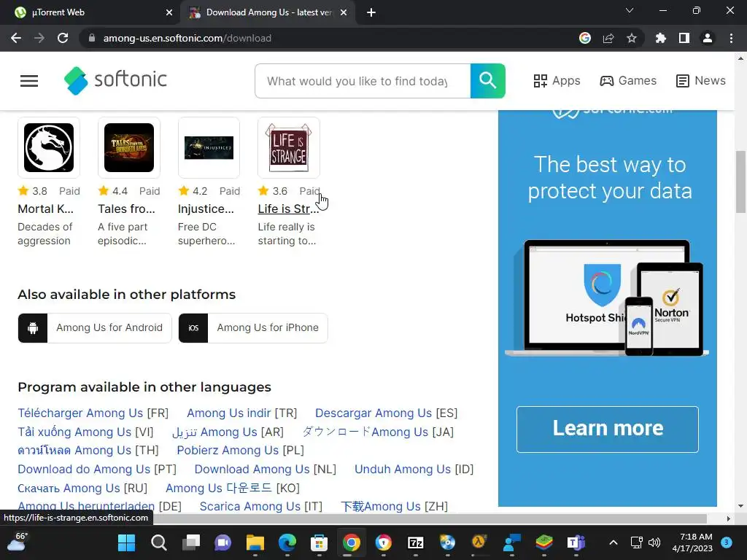This screenshot has height=560, width=747.
Task: Open Scarica Among Us [IT] link
Action: point(260,506)
